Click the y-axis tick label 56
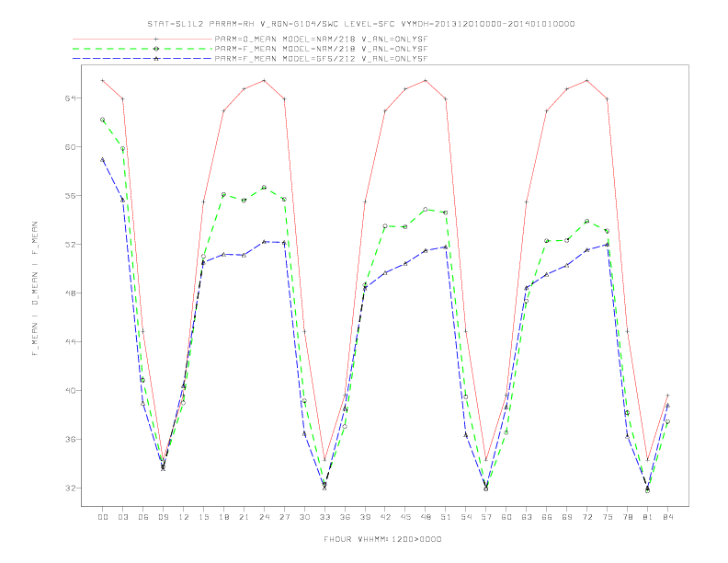 tap(71, 196)
